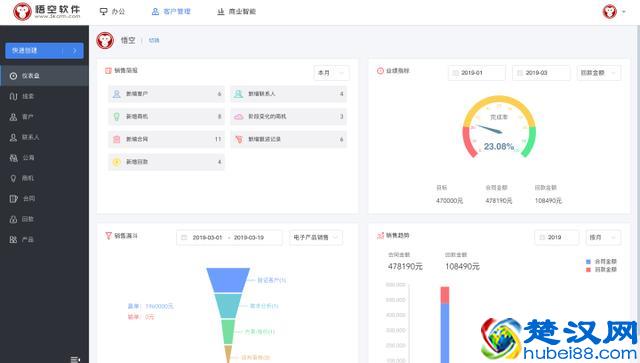Screen dimensions: 640x363
Task: Click the 470000元 target value
Action: pos(449,200)
